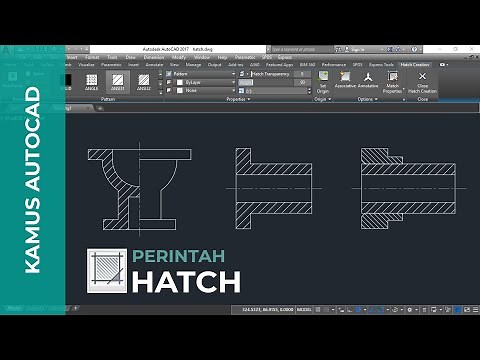Open the None background color dropdown
Viewport: 480px width, 360px height.
click(206, 90)
